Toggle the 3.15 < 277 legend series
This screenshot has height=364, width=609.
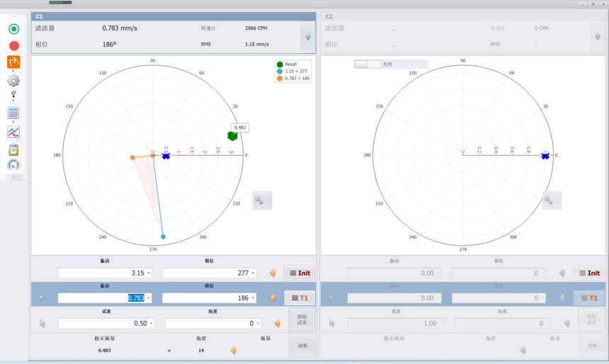click(297, 72)
